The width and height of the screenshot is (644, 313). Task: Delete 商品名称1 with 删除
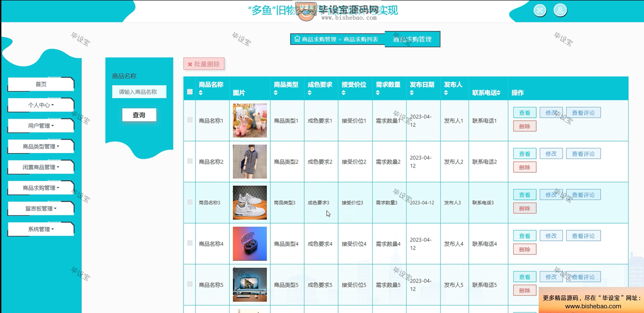coord(524,126)
